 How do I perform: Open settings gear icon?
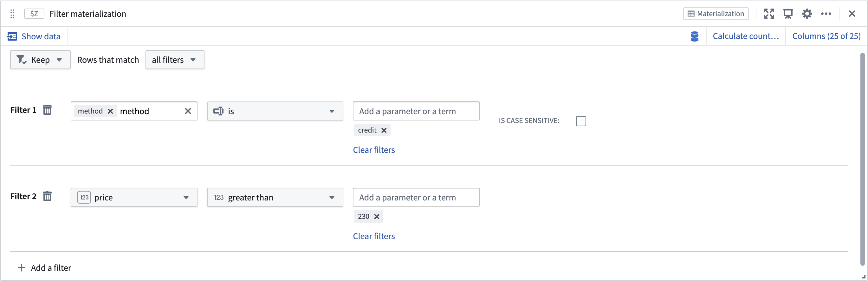click(807, 14)
